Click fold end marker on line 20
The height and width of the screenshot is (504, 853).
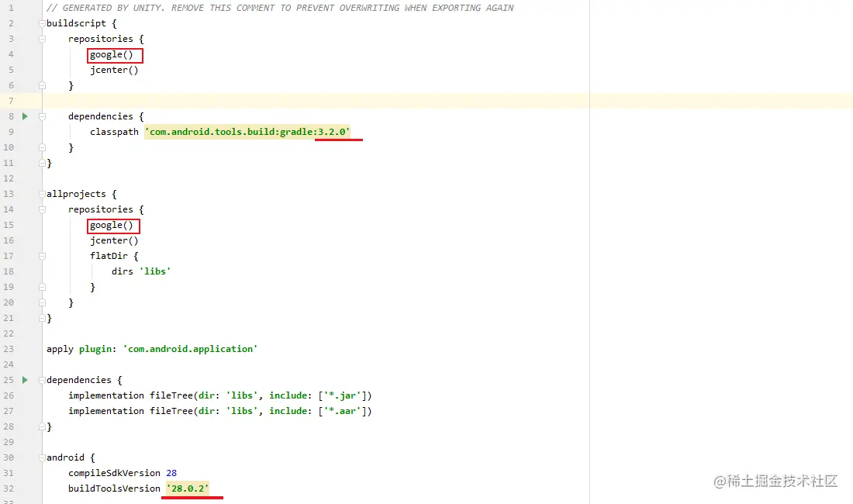click(x=42, y=302)
